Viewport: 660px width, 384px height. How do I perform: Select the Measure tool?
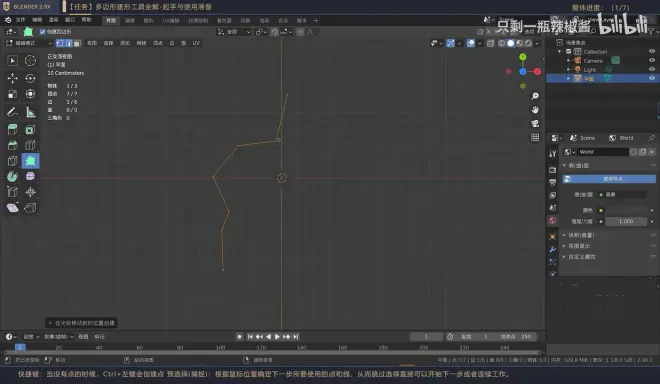[x=30, y=112]
